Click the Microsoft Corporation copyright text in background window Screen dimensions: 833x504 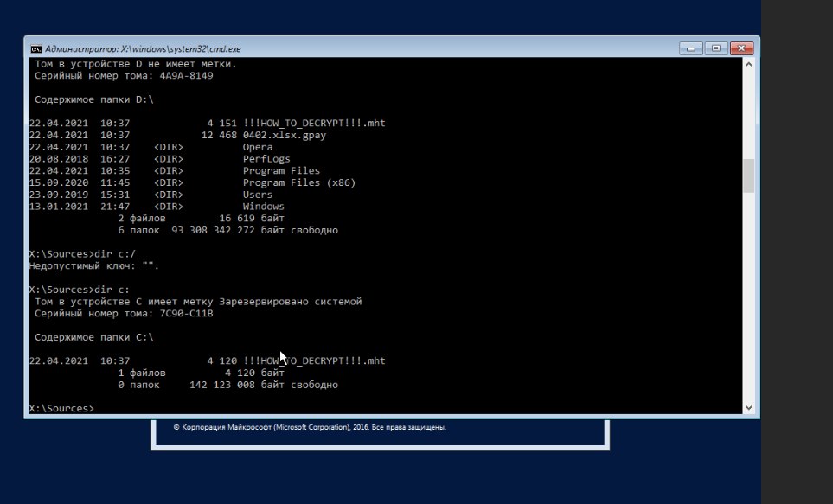(310, 427)
